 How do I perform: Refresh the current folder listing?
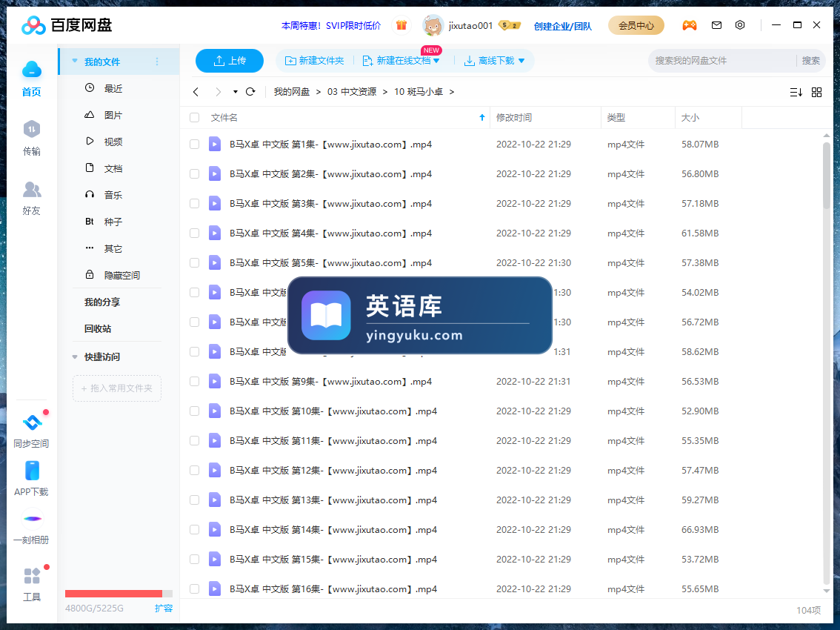click(250, 92)
